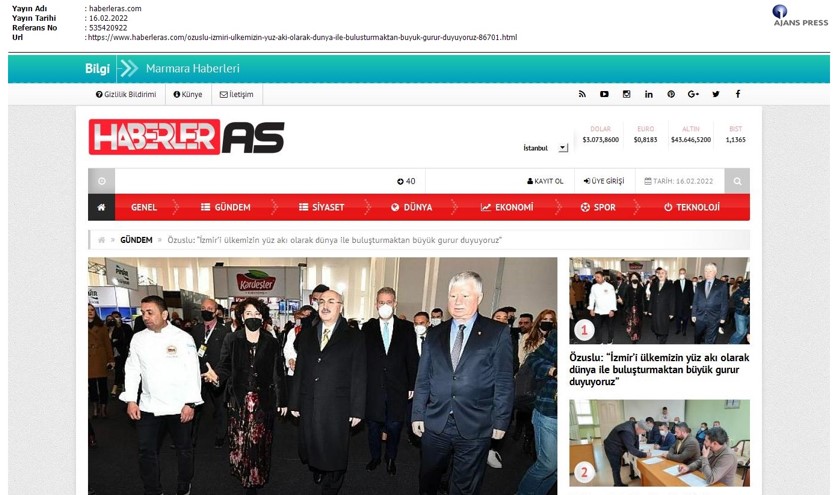
Task: Open the GENEL menu
Action: (144, 207)
